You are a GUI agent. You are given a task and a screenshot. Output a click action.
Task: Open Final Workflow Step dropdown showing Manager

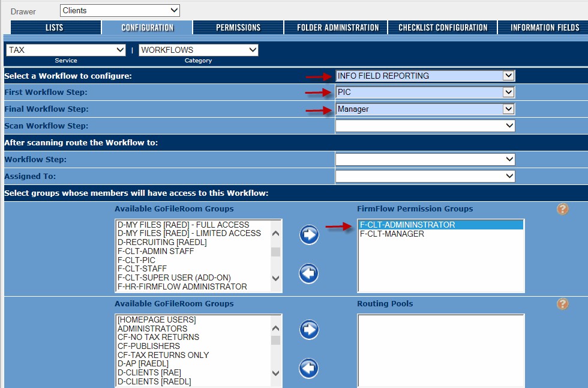425,109
